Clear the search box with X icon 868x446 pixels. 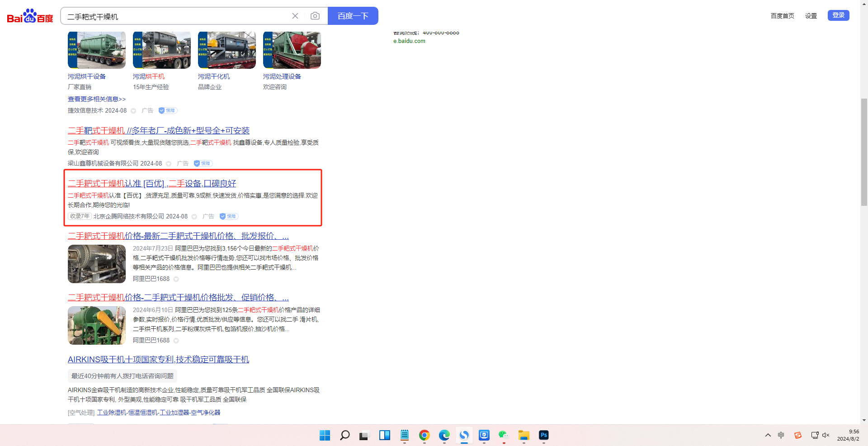point(295,16)
